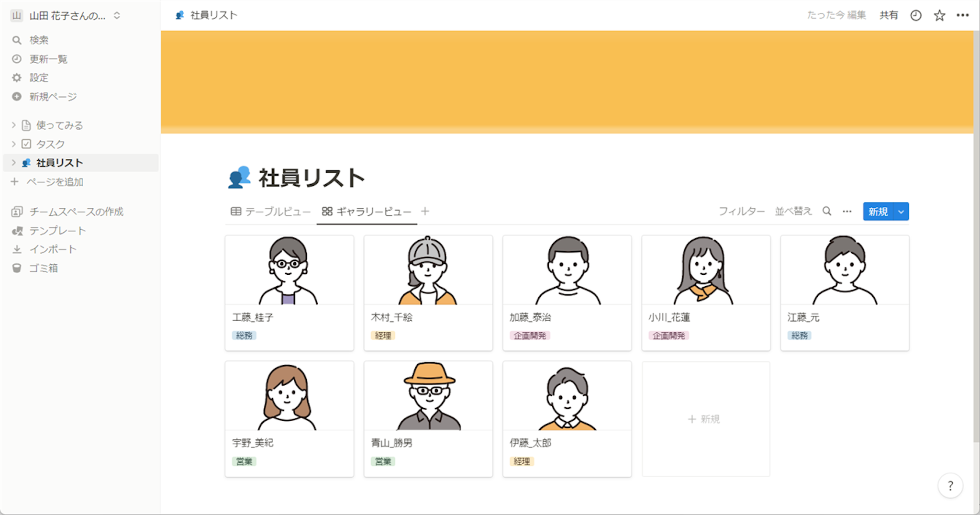Expand the 使ってみる page tree
Screen dimensions: 980x515
click(13, 125)
